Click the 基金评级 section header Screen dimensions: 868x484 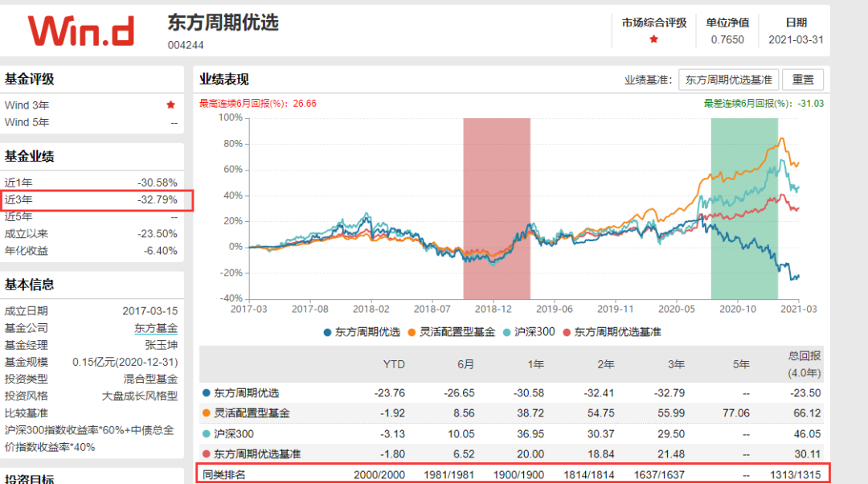click(30, 79)
